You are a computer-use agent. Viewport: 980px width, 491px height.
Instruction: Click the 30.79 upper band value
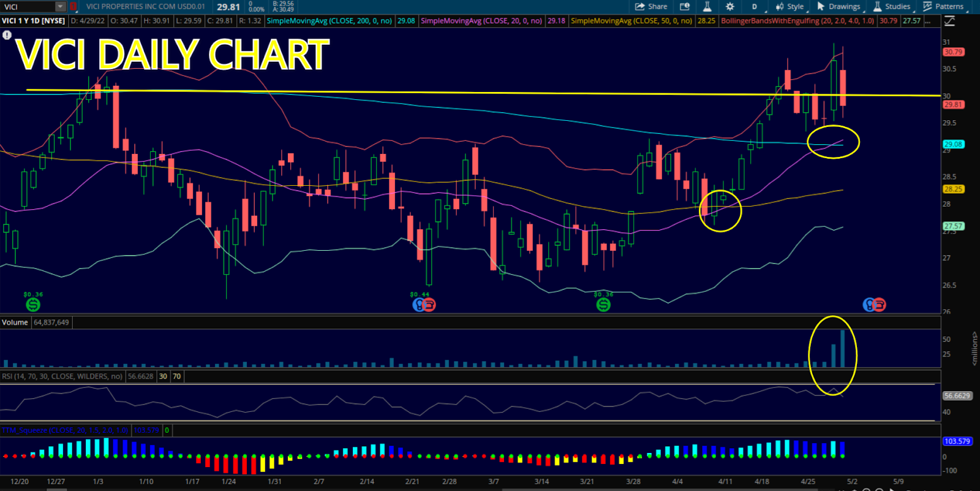tap(888, 21)
